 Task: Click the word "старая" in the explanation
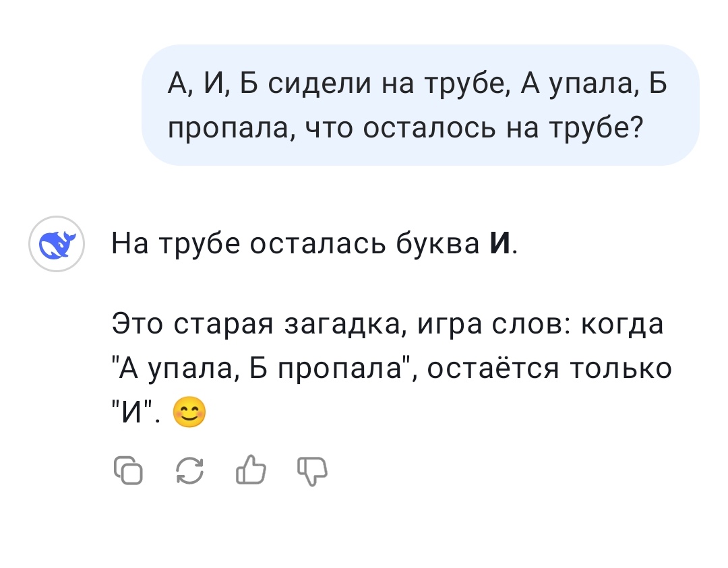(x=223, y=324)
